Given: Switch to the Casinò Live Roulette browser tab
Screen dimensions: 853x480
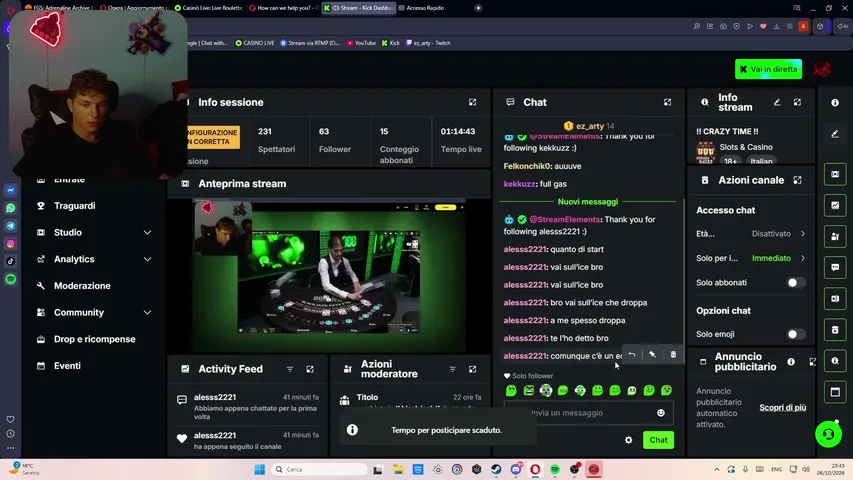Looking at the screenshot, I should [x=208, y=8].
